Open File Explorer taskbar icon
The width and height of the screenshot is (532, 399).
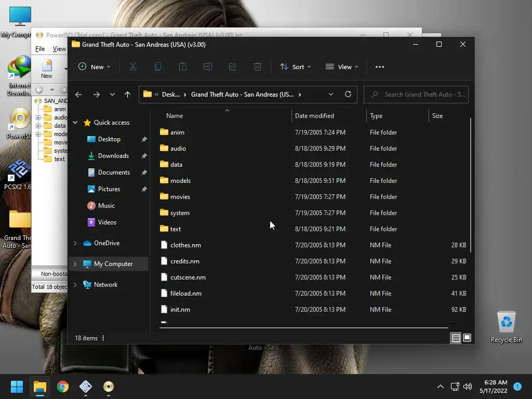pyautogui.click(x=39, y=387)
